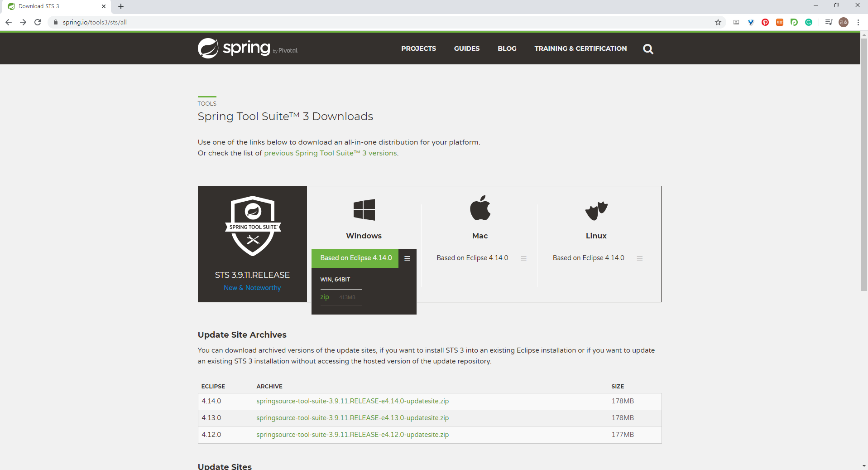The image size is (868, 470).
Task: Click the WIN, 64BIT label
Action: (335, 280)
